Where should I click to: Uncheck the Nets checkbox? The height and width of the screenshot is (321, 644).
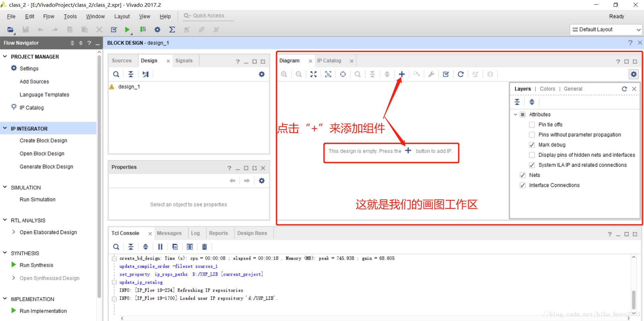[522, 175]
